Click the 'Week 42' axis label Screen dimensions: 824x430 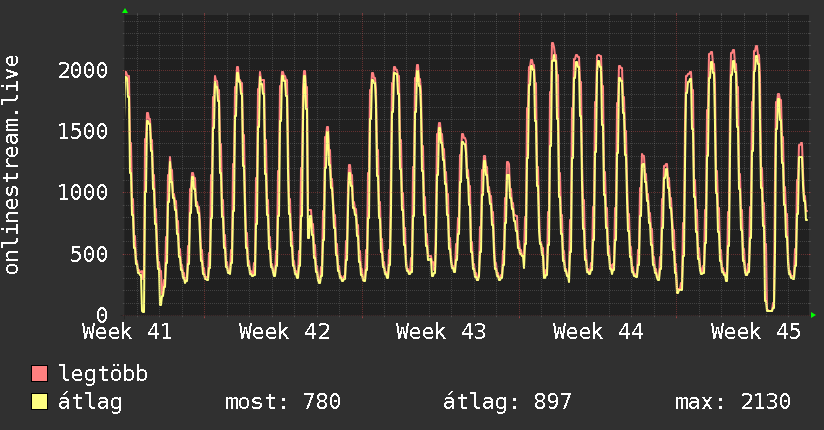(x=284, y=332)
